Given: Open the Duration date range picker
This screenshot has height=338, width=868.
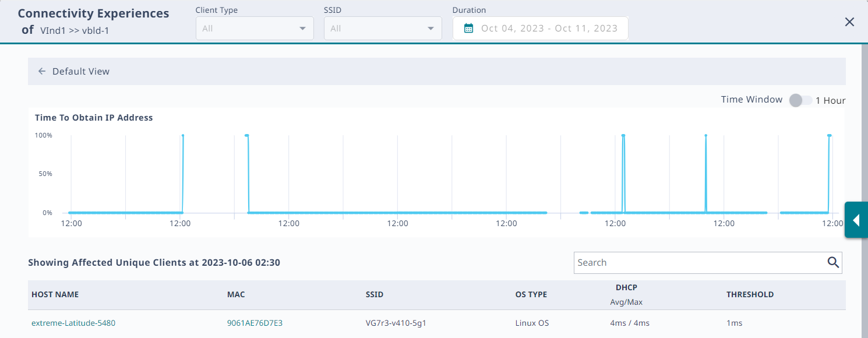Looking at the screenshot, I should click(548, 29).
